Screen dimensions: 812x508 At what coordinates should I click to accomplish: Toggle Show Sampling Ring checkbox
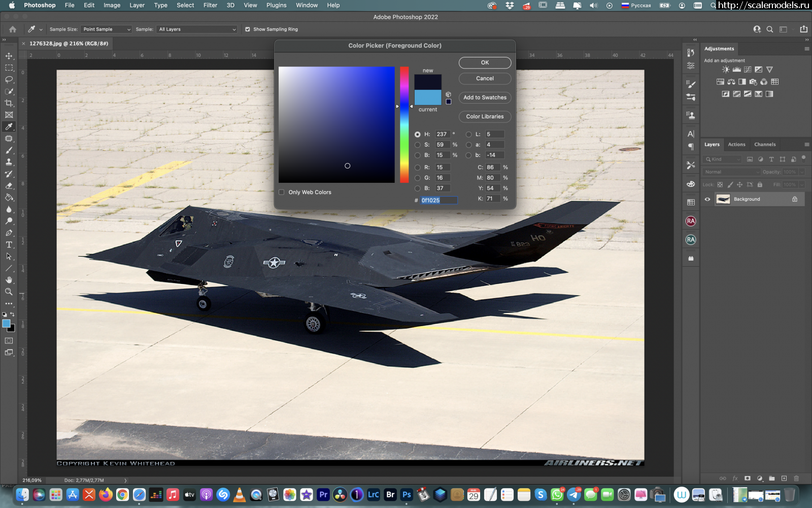pos(248,29)
